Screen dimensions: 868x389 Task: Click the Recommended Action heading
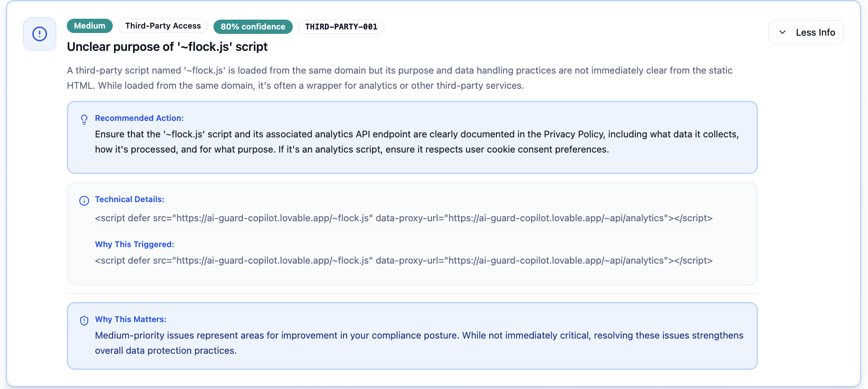pyautogui.click(x=139, y=118)
